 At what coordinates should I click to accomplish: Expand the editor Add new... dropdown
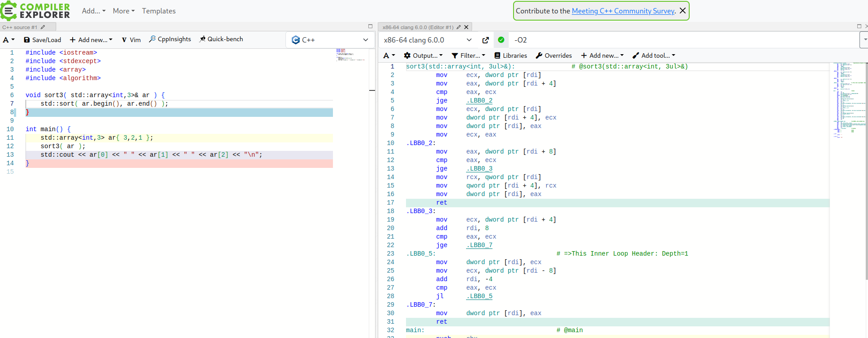click(91, 40)
